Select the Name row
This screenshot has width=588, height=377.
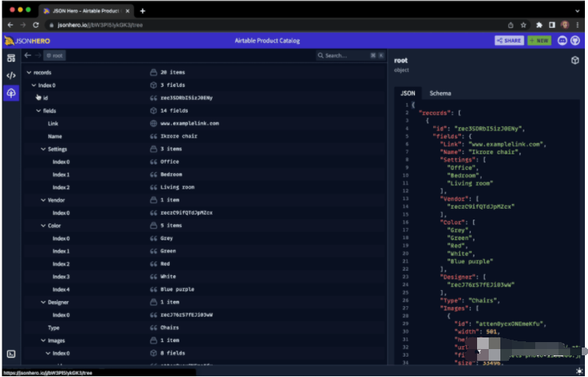[204, 137]
